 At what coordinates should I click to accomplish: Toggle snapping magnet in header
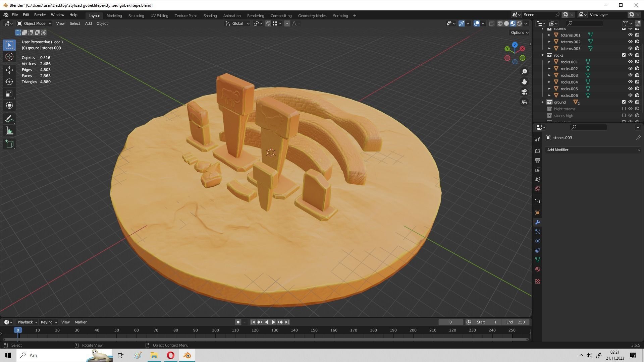pos(268,23)
